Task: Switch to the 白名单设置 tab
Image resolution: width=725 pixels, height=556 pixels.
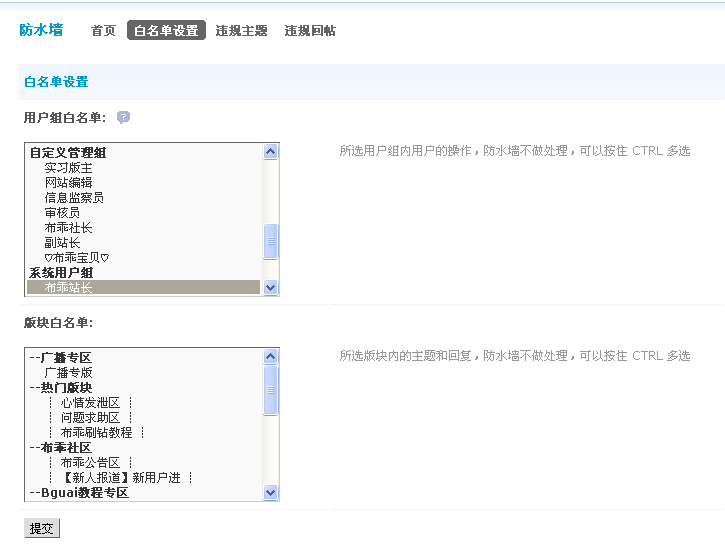Action: click(x=166, y=31)
